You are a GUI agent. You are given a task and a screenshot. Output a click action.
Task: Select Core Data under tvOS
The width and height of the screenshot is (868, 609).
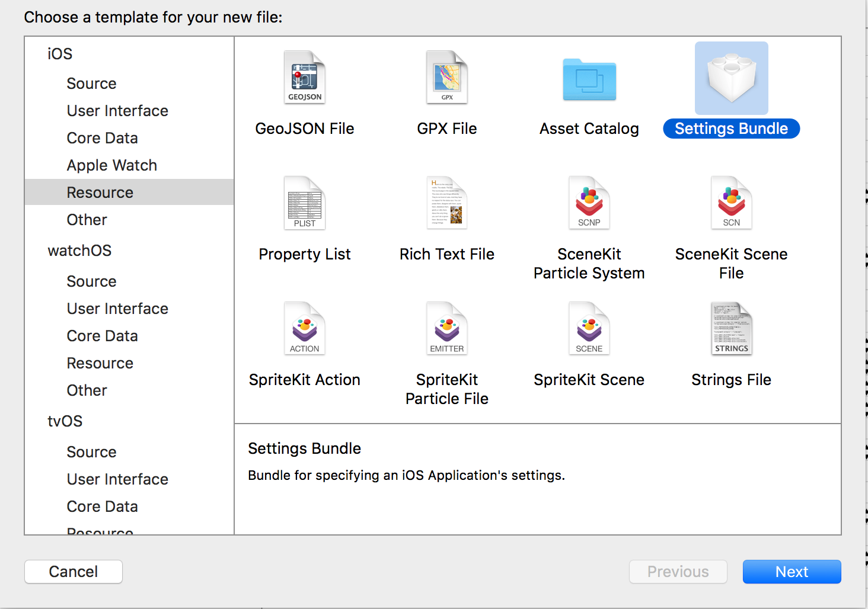click(102, 507)
